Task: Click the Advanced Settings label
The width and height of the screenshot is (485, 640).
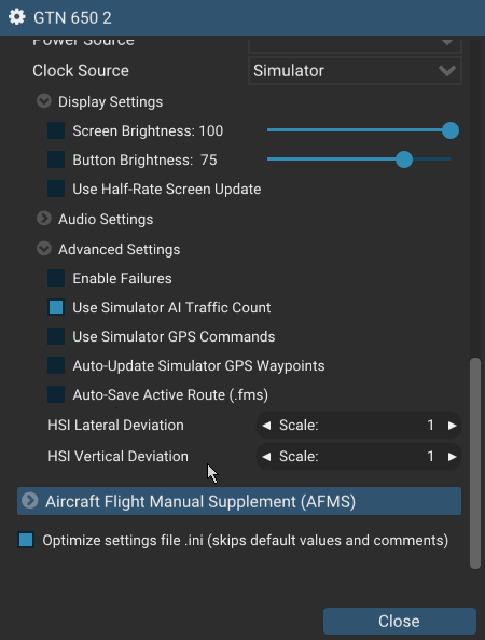Action: click(x=119, y=249)
